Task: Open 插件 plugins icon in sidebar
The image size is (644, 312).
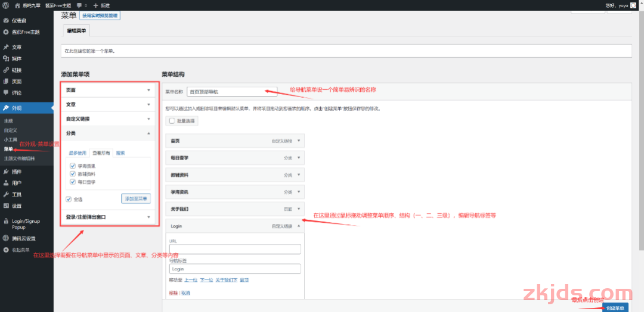Action: pyautogui.click(x=6, y=171)
